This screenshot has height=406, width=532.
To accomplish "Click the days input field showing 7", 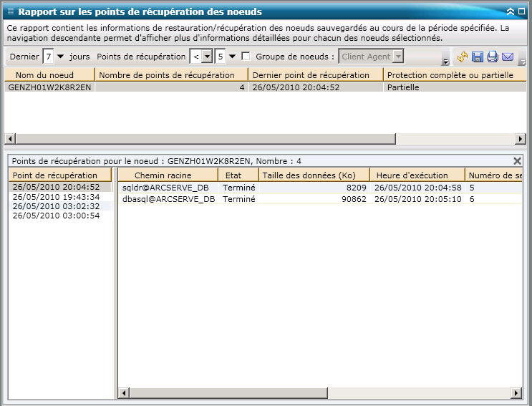I will click(48, 57).
